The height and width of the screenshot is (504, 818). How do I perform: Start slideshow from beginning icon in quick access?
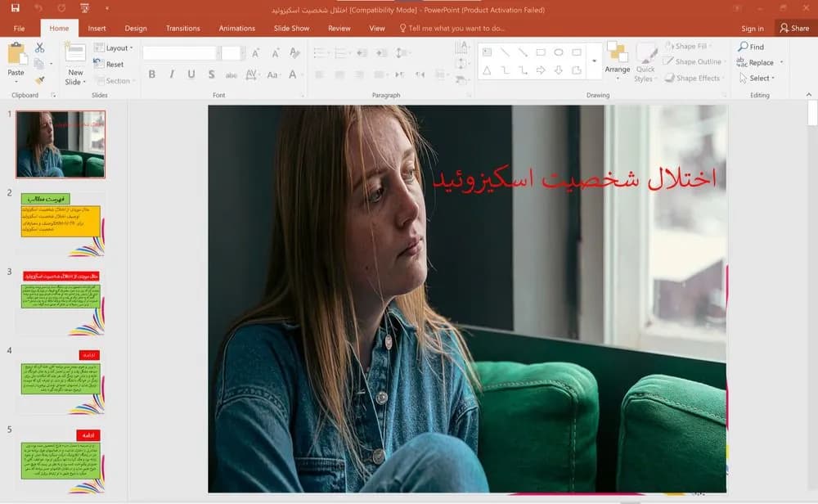coord(84,8)
